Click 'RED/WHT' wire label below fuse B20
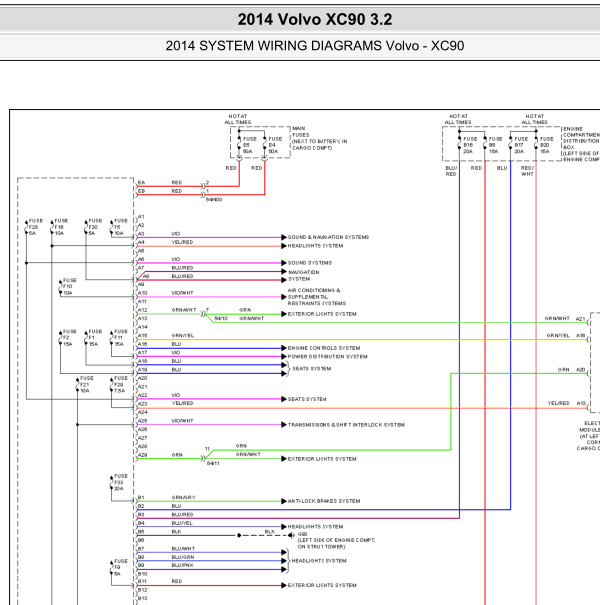This screenshot has width=600, height=605. [x=527, y=171]
